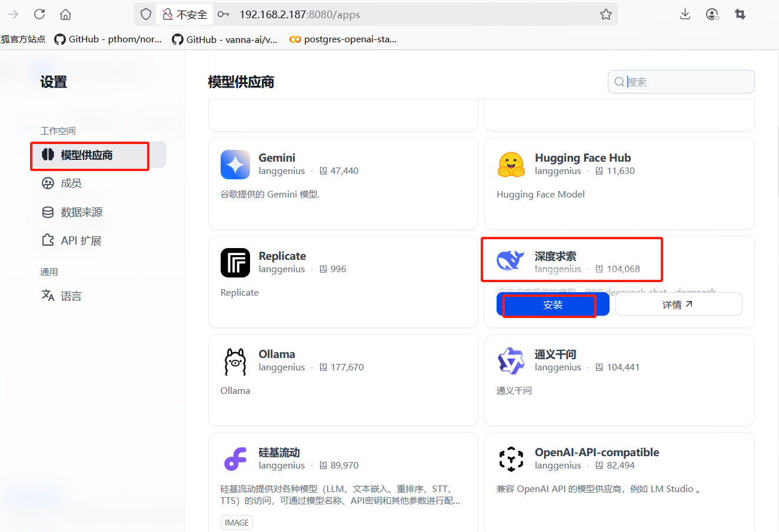Click the OpenAI-API-compatible logo
This screenshot has height=532, width=779.
pyautogui.click(x=511, y=459)
